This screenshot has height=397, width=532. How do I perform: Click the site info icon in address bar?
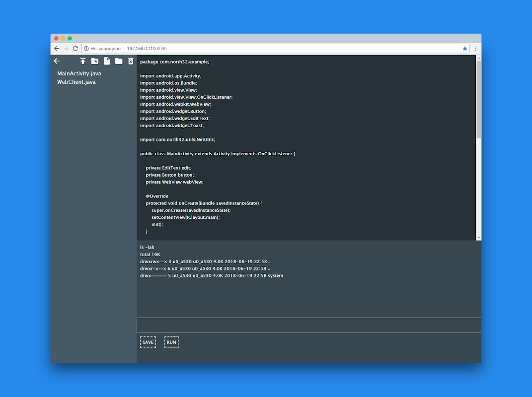coord(86,49)
